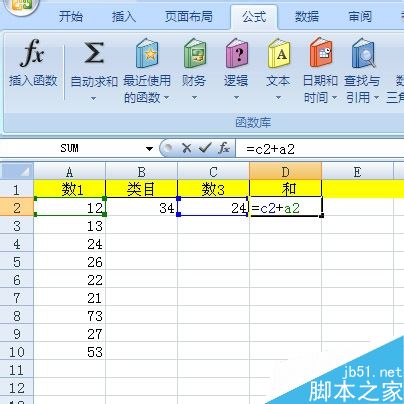
Task: Open the Lookup & Reference functions icon
Action: [x=363, y=53]
